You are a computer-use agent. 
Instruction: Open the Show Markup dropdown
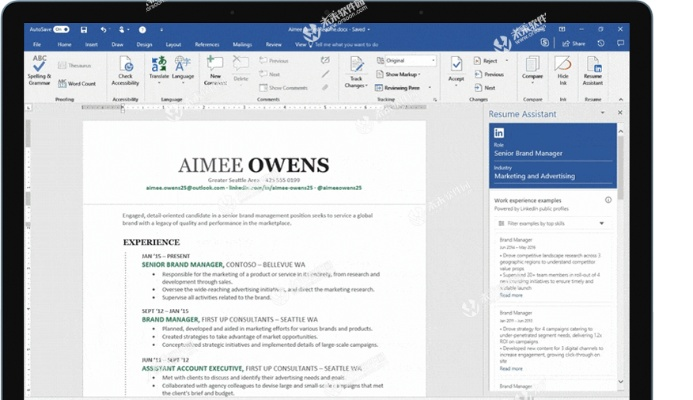pyautogui.click(x=404, y=74)
